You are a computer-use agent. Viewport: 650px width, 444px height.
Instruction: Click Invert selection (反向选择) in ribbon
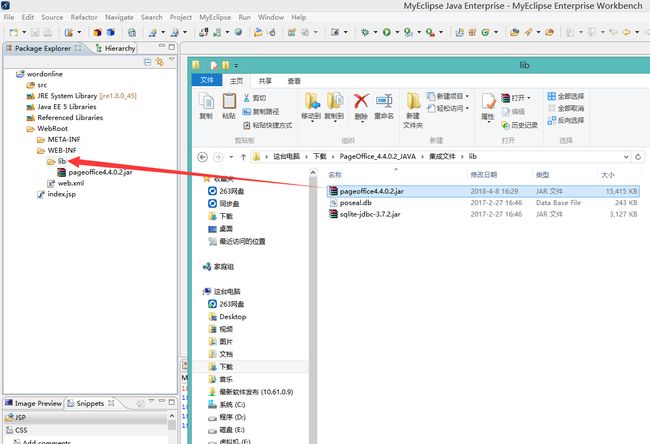[x=565, y=120]
